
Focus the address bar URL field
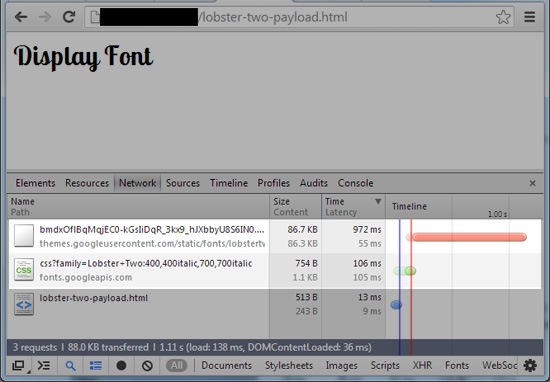coord(299,17)
